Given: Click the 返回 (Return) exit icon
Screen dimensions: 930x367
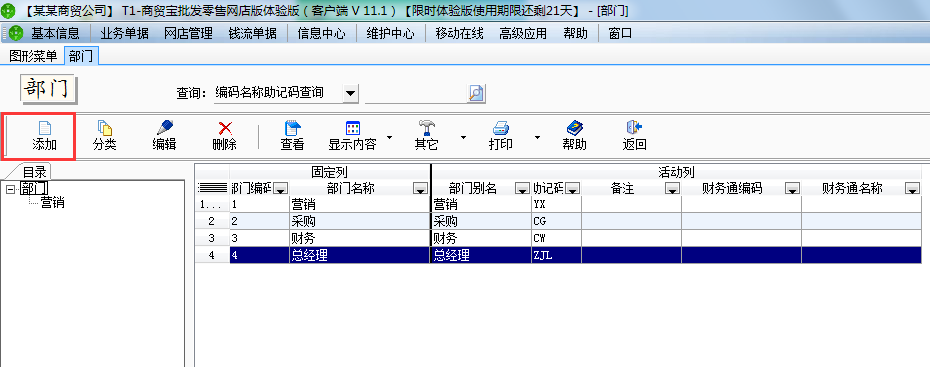Looking at the screenshot, I should [x=634, y=128].
